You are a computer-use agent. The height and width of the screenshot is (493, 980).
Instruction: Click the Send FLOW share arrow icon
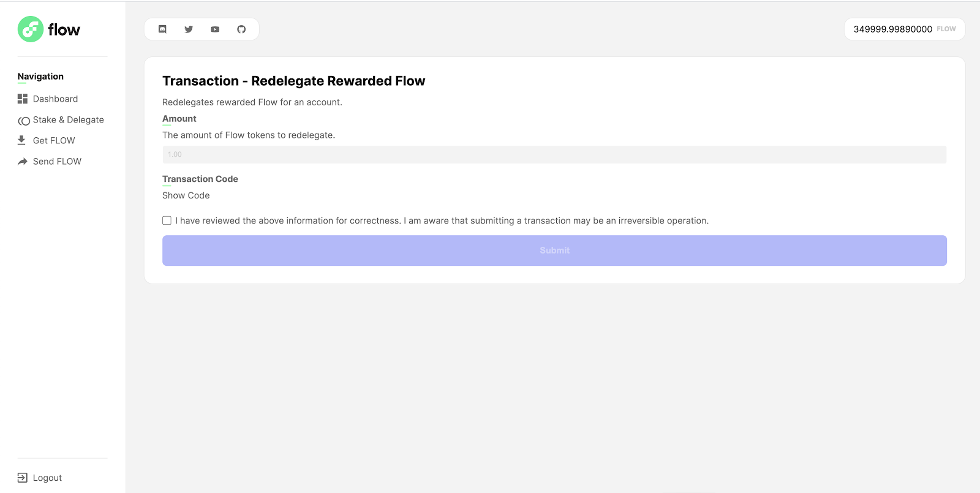pos(23,162)
